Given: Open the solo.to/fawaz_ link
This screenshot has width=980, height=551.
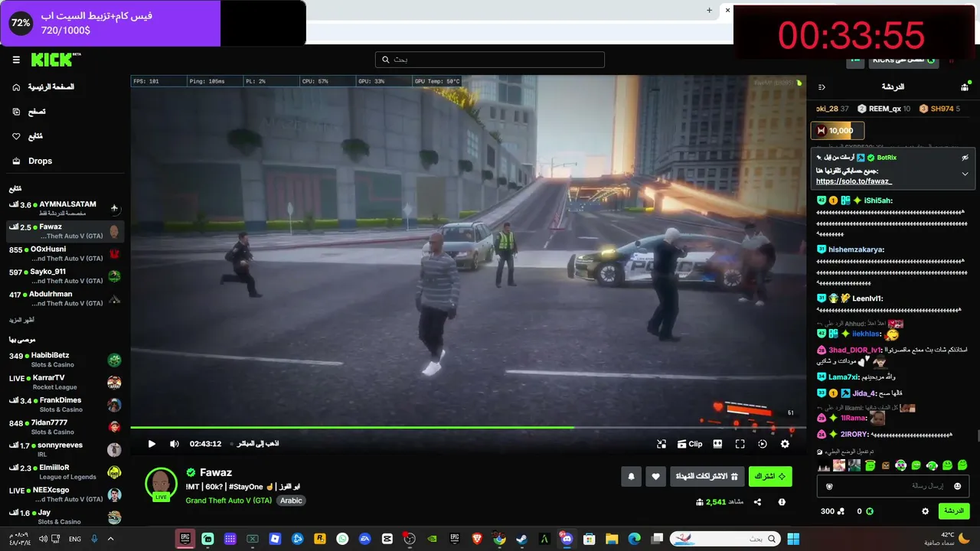Looking at the screenshot, I should [854, 181].
